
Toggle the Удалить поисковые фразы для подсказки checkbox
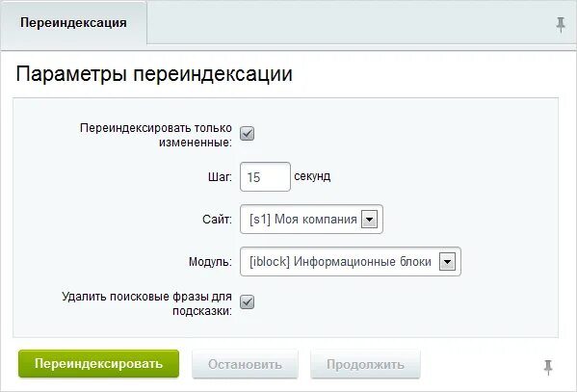[248, 302]
